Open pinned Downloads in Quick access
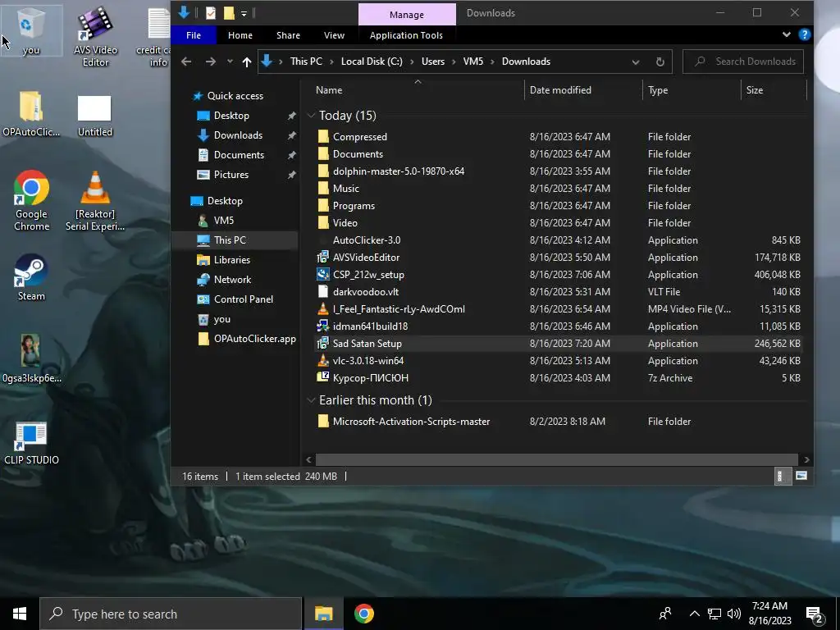This screenshot has height=630, width=840. (x=238, y=135)
